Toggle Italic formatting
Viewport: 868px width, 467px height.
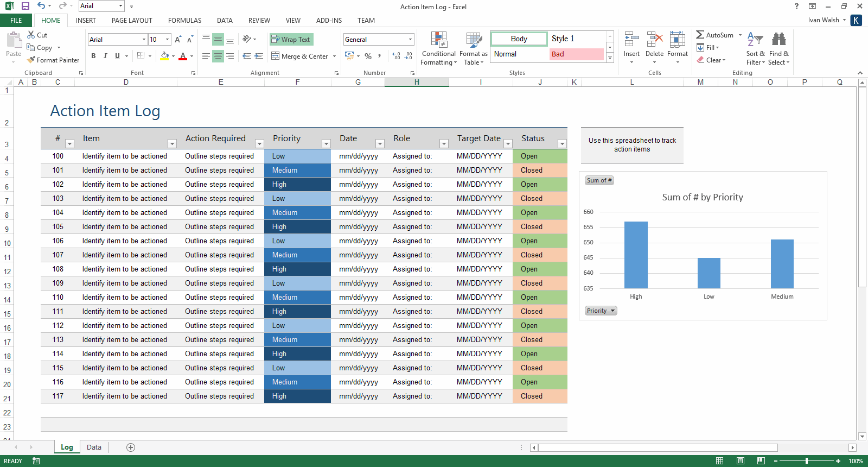[x=105, y=56]
